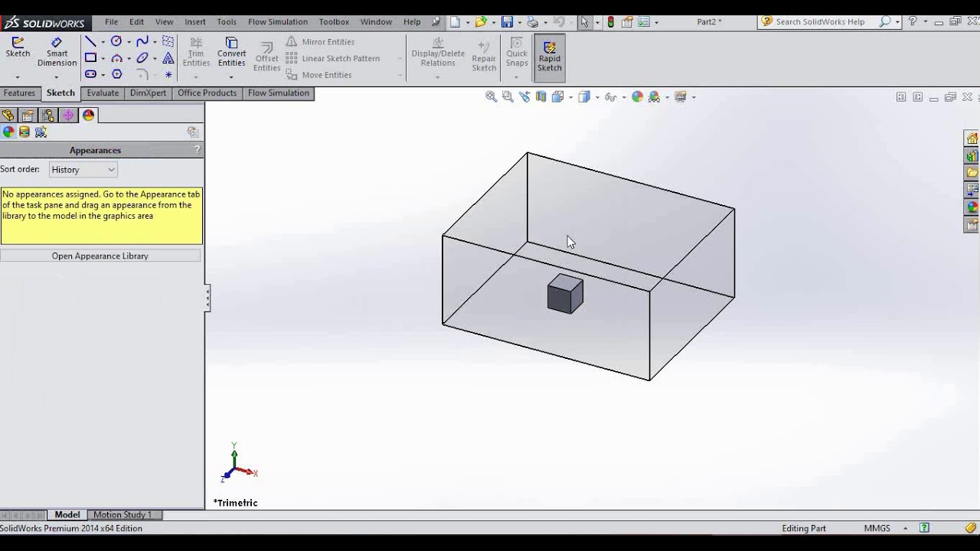Switch to the Evaluate tab
The height and width of the screenshot is (551, 980).
103,93
